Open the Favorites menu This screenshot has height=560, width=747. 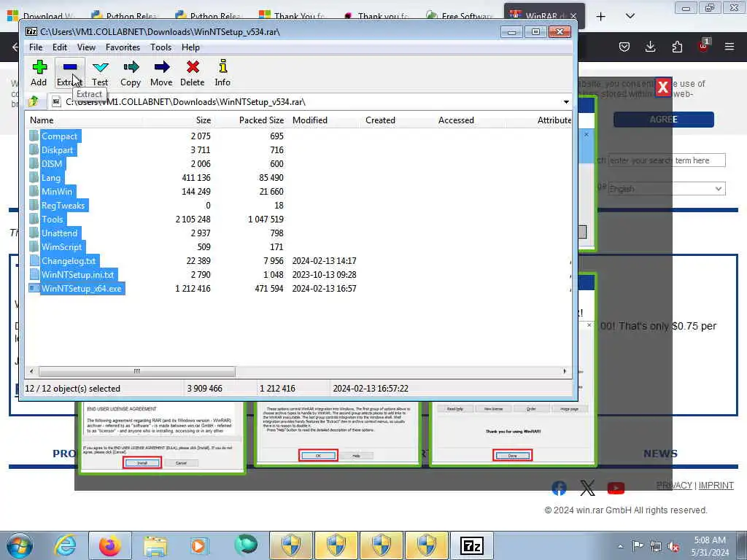[x=123, y=47]
